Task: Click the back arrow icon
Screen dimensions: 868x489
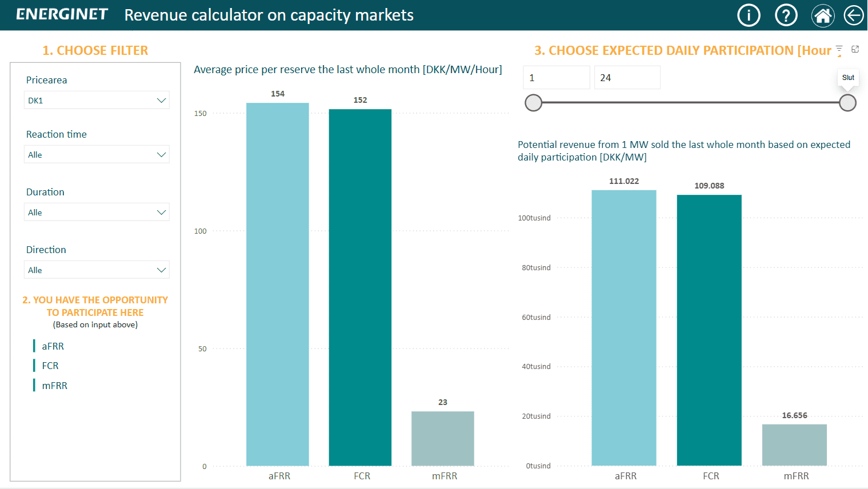Action: 854,15
